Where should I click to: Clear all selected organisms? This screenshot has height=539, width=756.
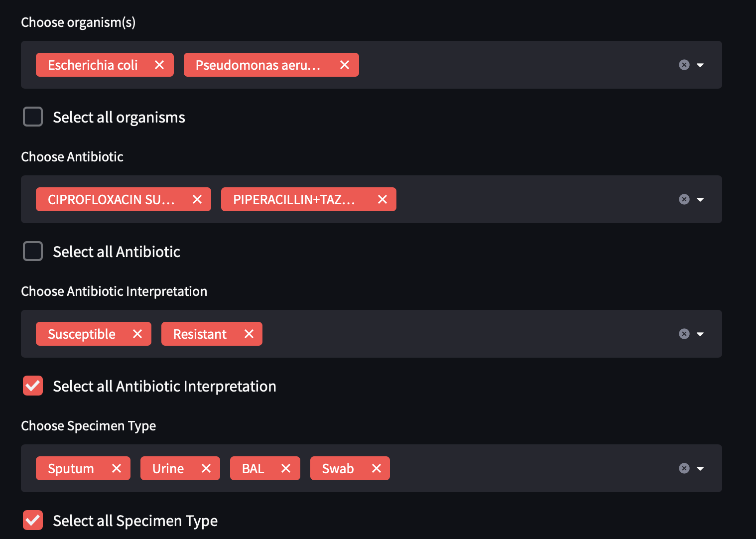tap(684, 65)
